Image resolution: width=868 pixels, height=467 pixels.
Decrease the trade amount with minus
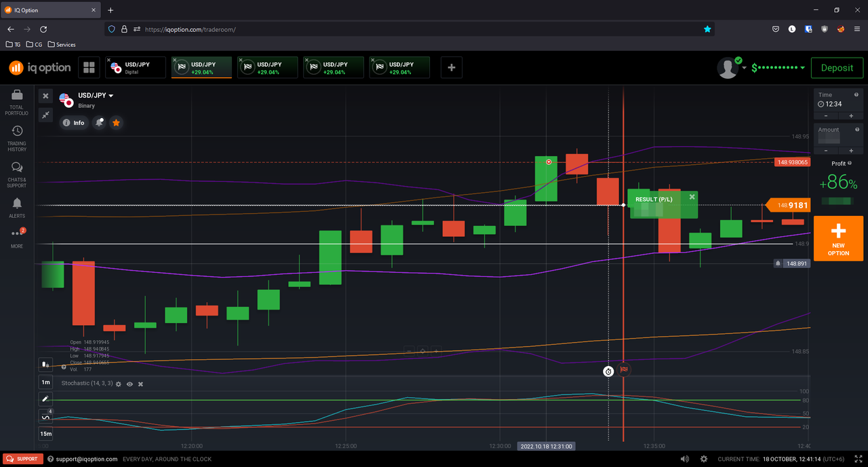coord(826,150)
